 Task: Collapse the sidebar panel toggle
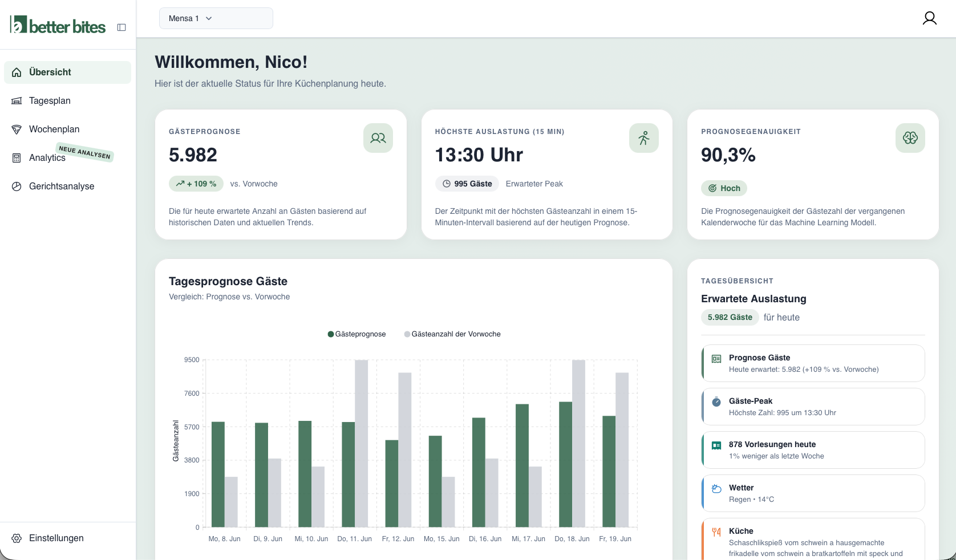click(121, 27)
